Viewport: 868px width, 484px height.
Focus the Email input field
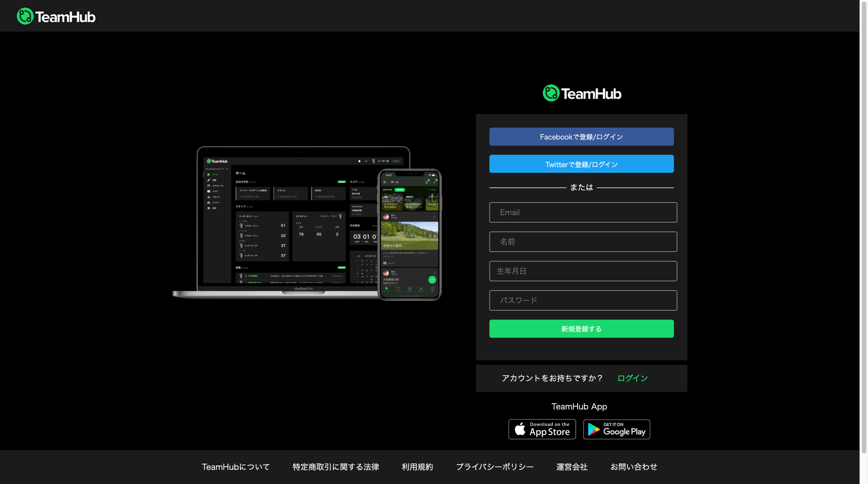pyautogui.click(x=583, y=212)
